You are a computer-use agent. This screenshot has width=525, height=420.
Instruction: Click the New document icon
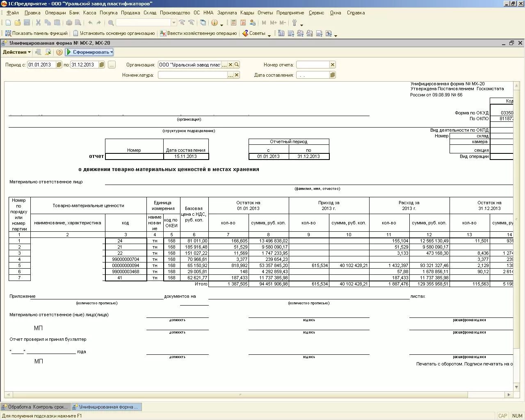coord(8,23)
